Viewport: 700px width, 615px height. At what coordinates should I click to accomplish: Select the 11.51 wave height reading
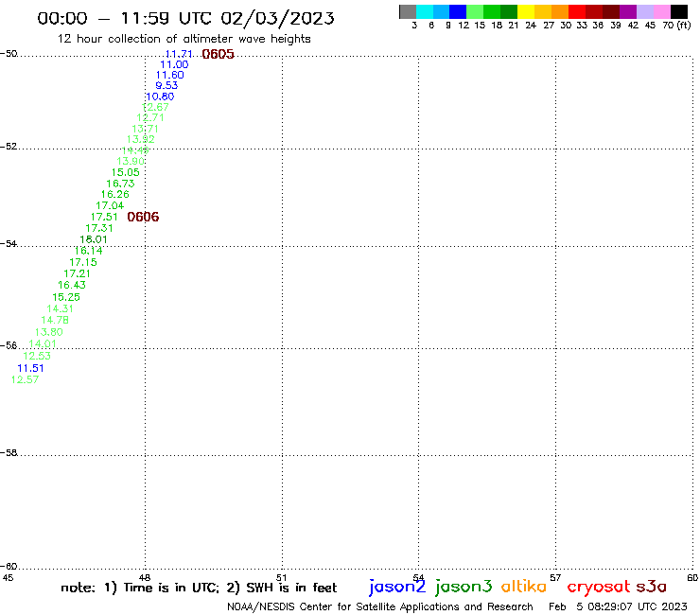pos(30,368)
